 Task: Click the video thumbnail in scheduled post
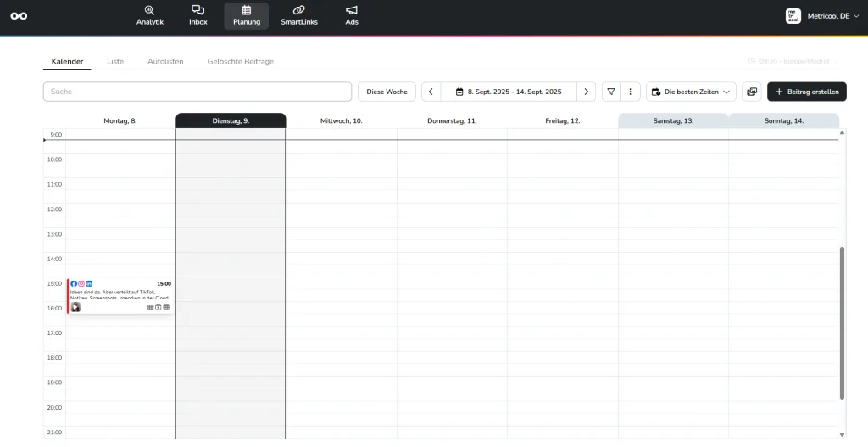pos(75,307)
